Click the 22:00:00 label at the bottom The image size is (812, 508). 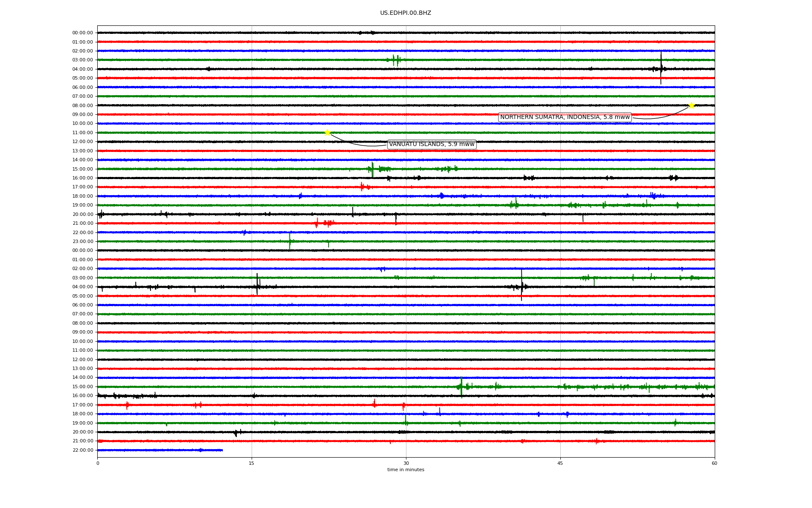click(x=82, y=450)
